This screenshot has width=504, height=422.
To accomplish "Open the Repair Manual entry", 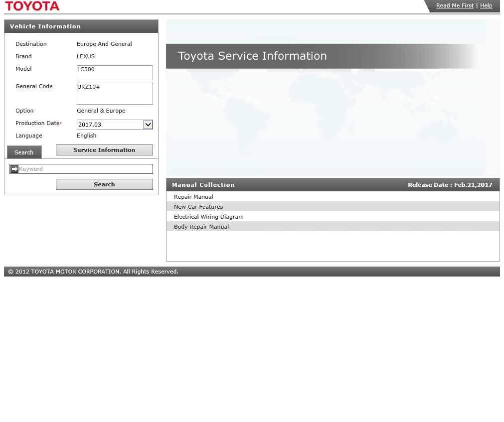I will (x=333, y=197).
